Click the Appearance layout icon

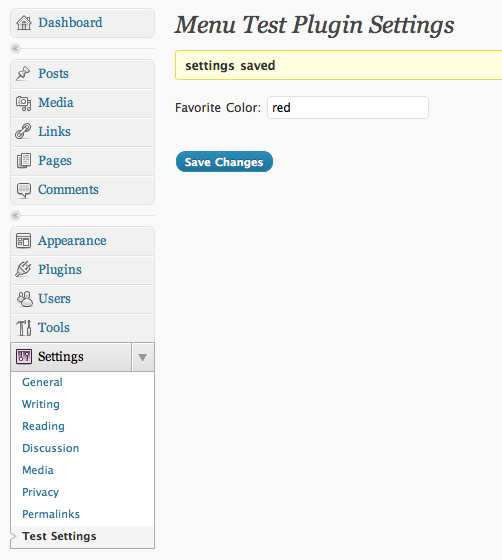pos(24,241)
